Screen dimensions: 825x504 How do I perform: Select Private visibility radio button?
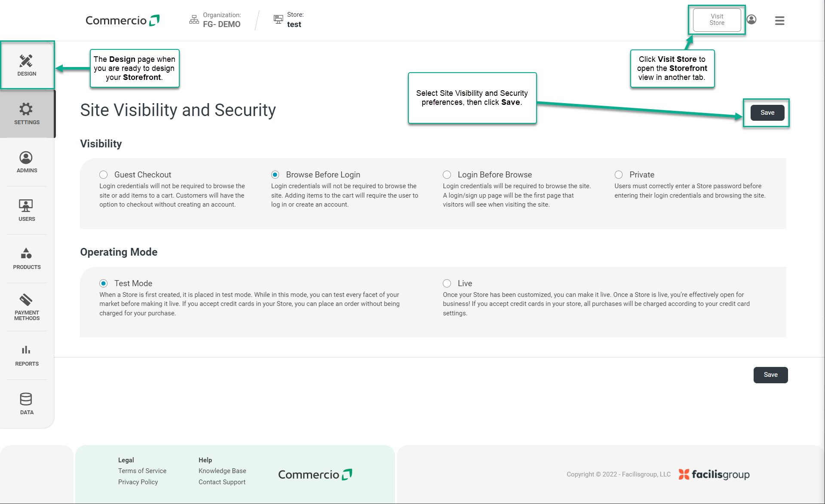point(619,175)
